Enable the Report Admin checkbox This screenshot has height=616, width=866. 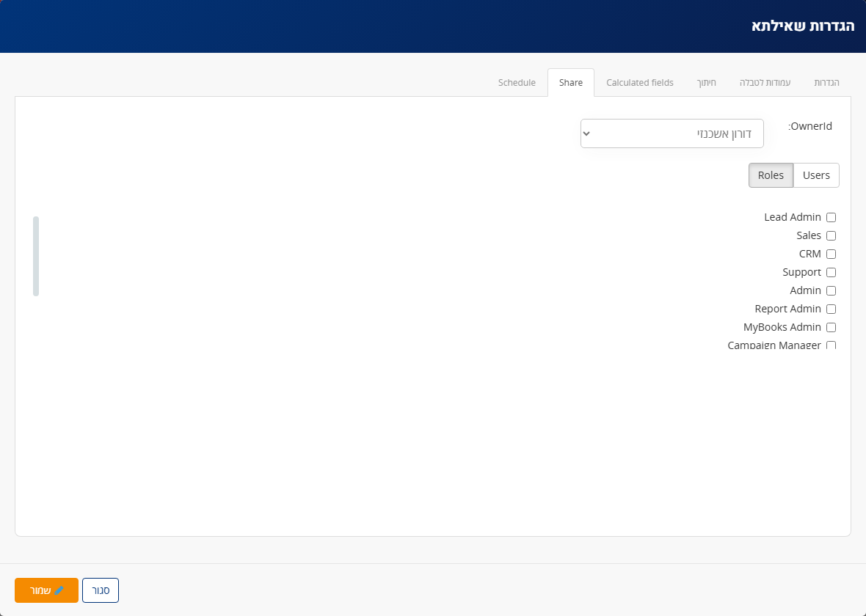pyautogui.click(x=832, y=309)
